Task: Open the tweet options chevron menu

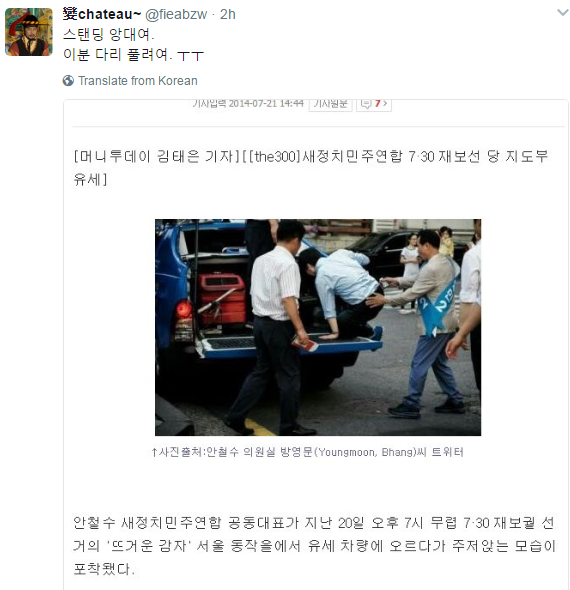Action: (x=562, y=13)
